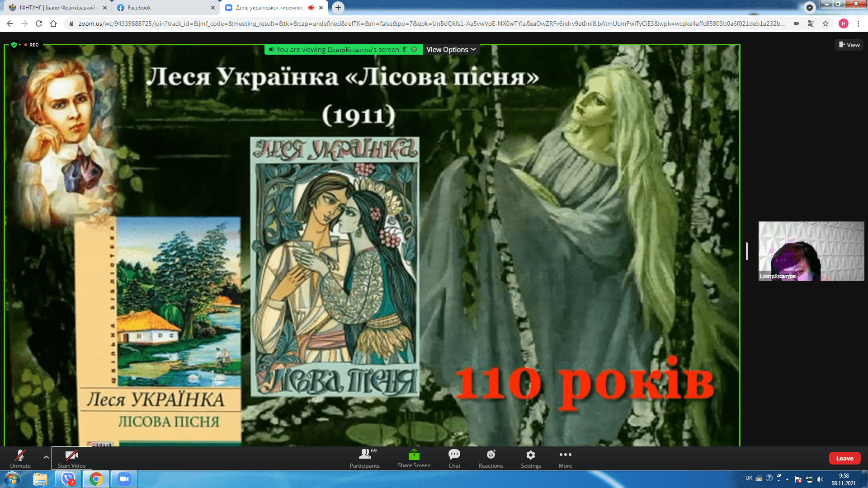Select ЦентрКультури participant video thumbnail

[x=811, y=251]
